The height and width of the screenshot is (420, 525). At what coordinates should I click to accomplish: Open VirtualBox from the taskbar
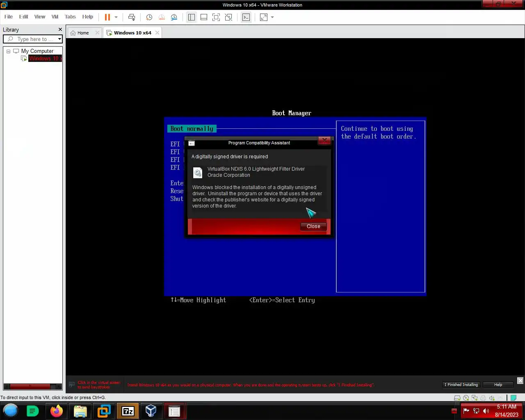point(151,411)
